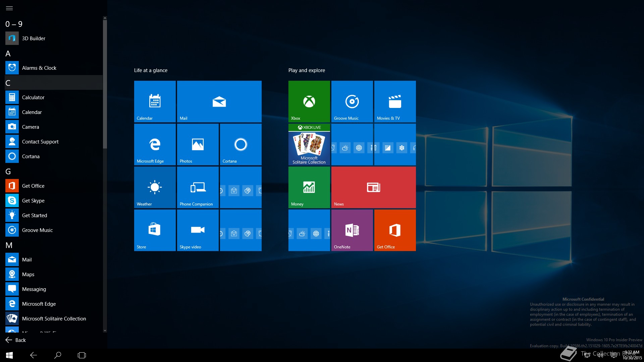
Task: Open the Microsoft Solitaire Collection tile
Action: pyautogui.click(x=309, y=144)
